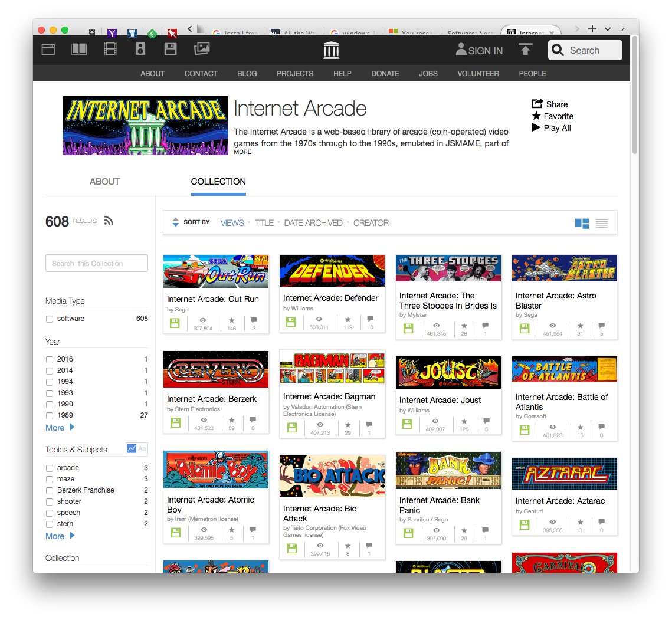
Task: Open the Out Run game thumbnail
Action: click(x=216, y=271)
